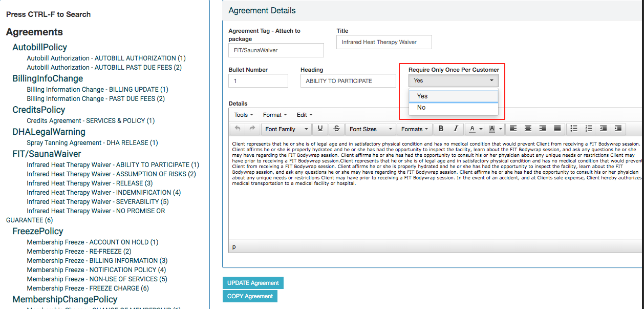Click the Undo arrow in editor toolbar
This screenshot has height=309, width=644.
click(x=238, y=129)
